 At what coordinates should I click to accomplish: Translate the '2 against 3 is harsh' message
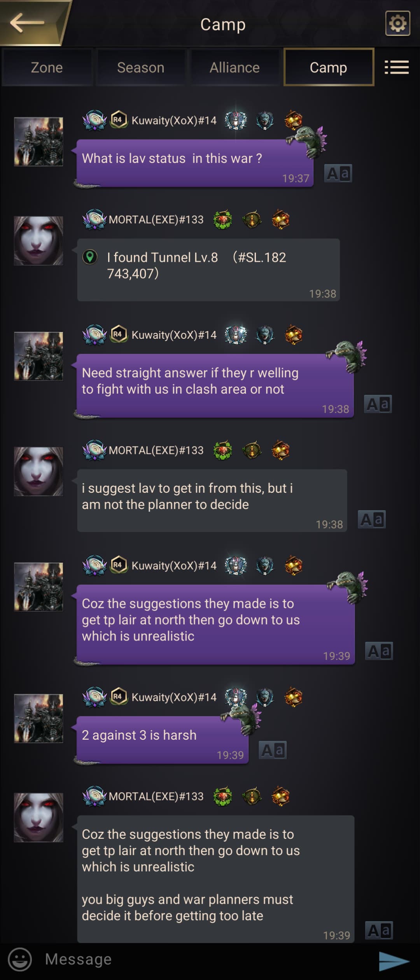pyautogui.click(x=273, y=750)
